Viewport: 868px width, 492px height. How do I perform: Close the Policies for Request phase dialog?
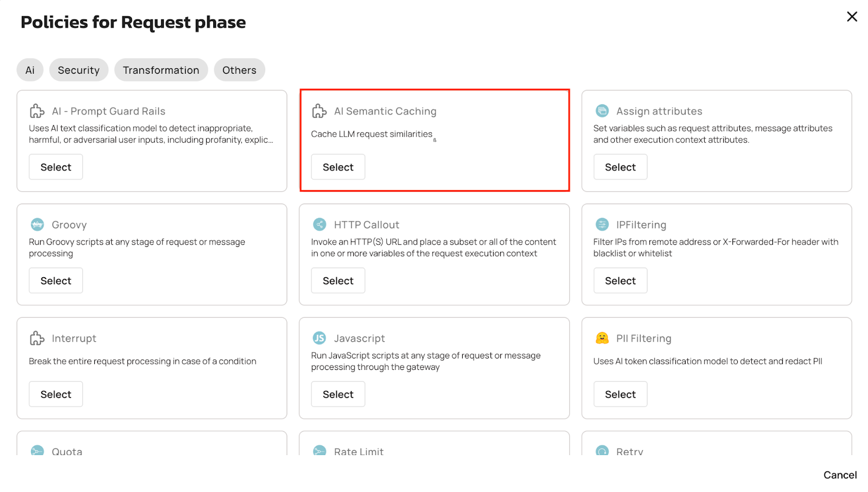852,17
